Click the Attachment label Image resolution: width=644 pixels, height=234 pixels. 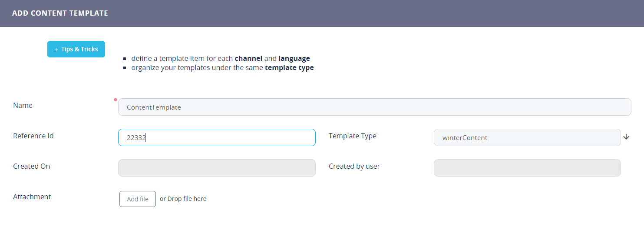32,197
